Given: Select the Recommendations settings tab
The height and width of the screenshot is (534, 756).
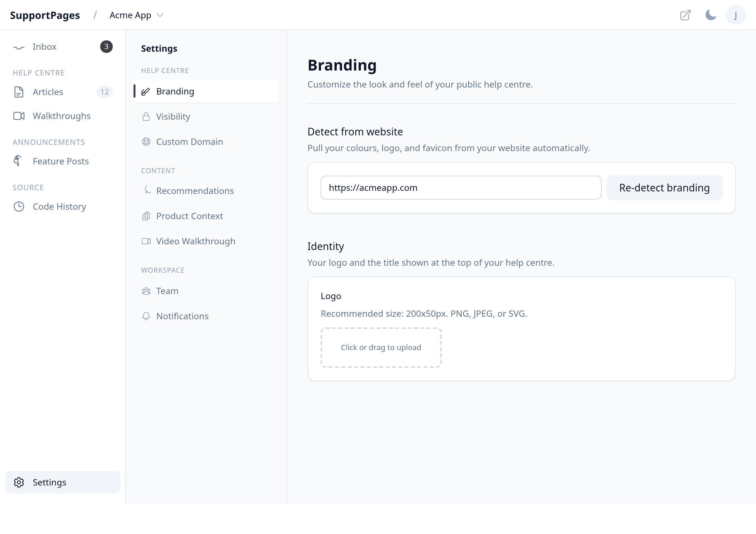Looking at the screenshot, I should (x=206, y=191).
